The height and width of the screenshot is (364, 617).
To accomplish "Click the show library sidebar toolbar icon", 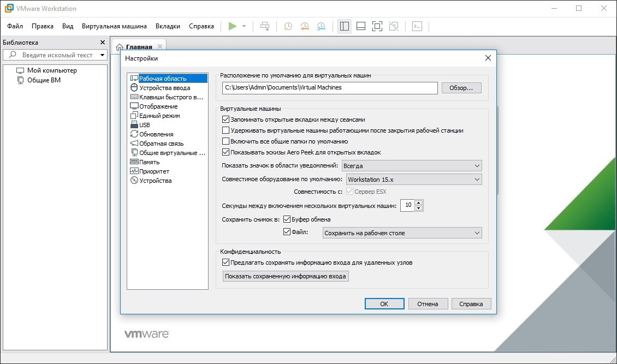I will pyautogui.click(x=344, y=26).
